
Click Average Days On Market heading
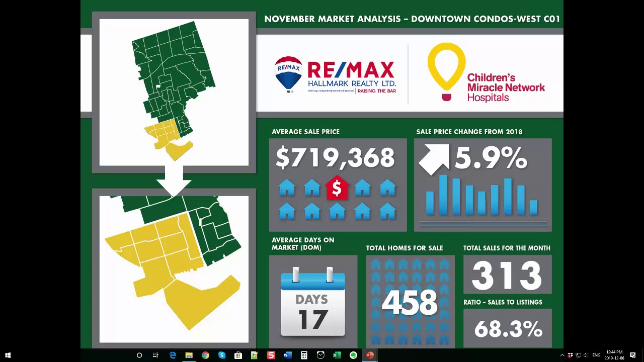(x=303, y=244)
